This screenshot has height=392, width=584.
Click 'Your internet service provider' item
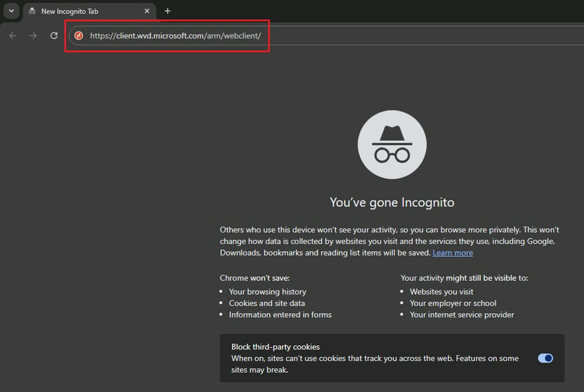[462, 315]
